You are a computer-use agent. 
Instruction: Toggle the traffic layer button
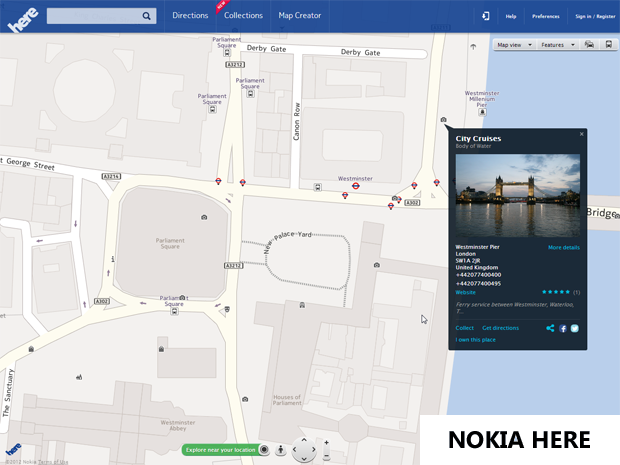tap(589, 45)
